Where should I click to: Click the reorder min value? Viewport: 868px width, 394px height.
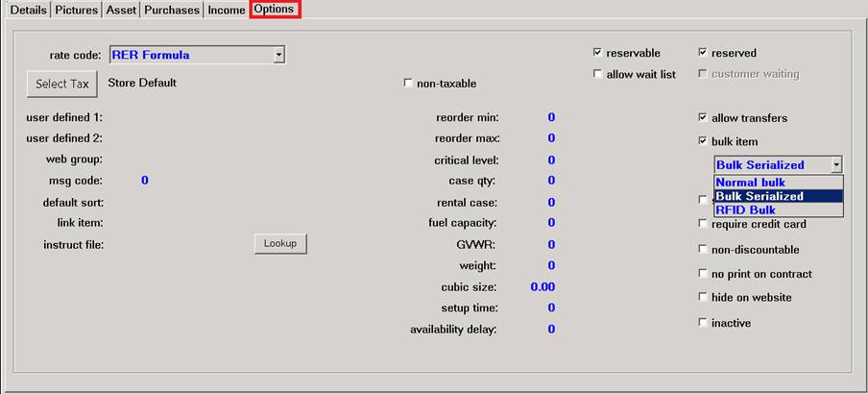[x=551, y=117]
